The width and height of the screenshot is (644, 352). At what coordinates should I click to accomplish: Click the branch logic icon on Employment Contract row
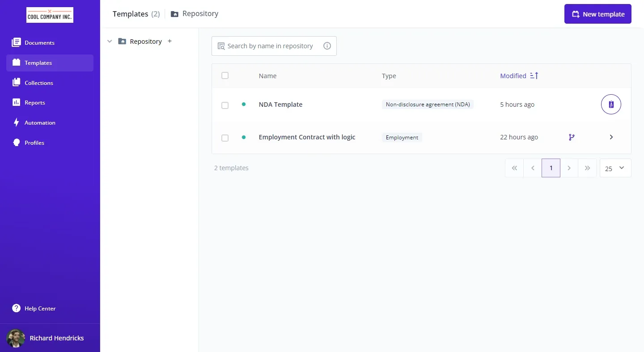572,137
